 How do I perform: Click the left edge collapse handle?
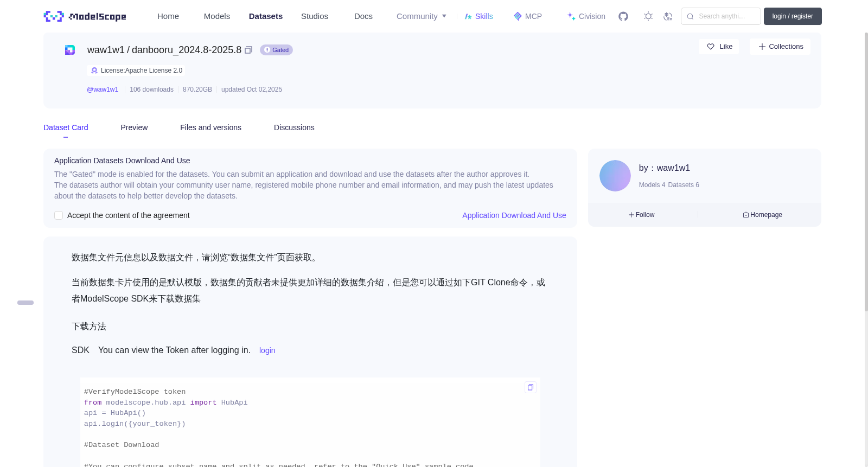tap(25, 303)
